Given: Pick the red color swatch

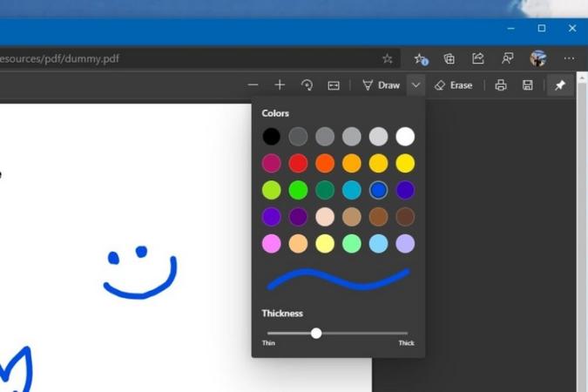Looking at the screenshot, I should (x=299, y=163).
